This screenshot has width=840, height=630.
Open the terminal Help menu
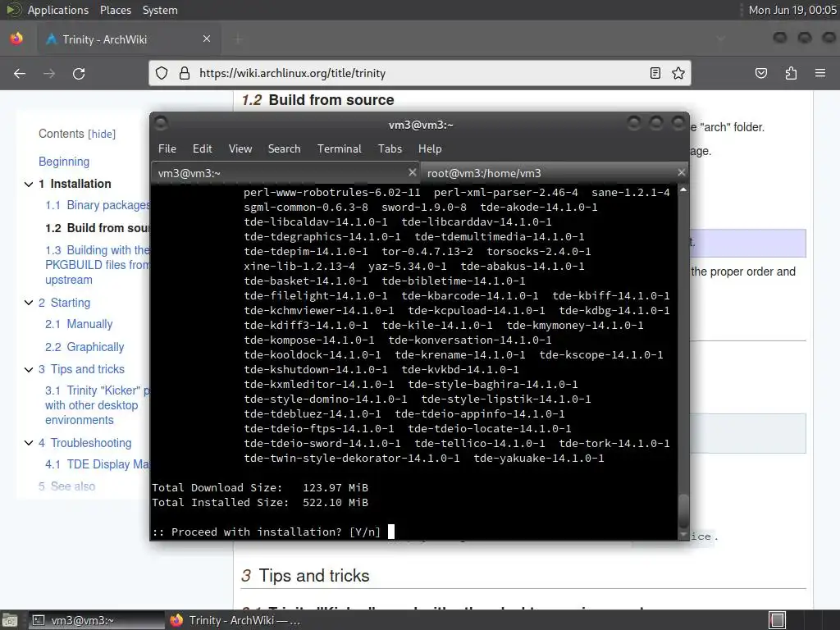430,148
